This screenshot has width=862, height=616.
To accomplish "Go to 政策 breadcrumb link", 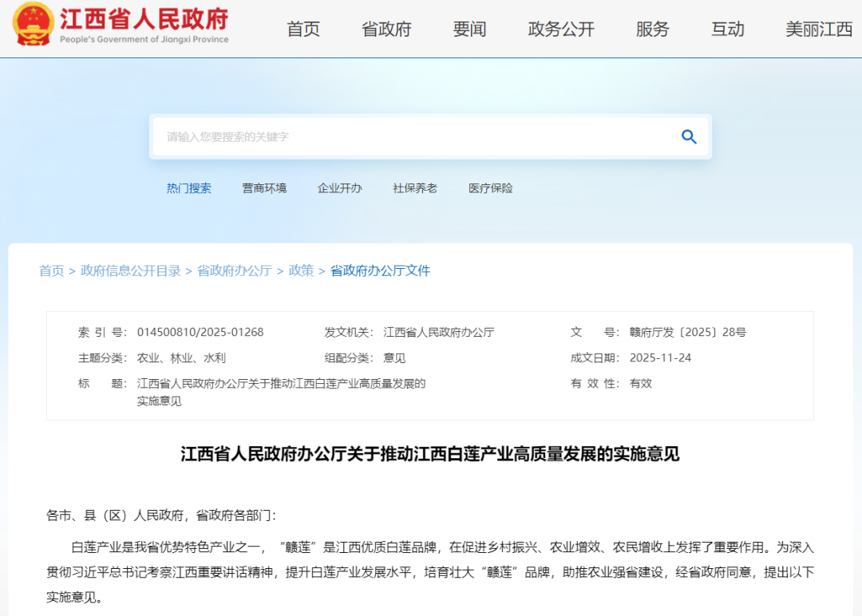I will coord(301,270).
